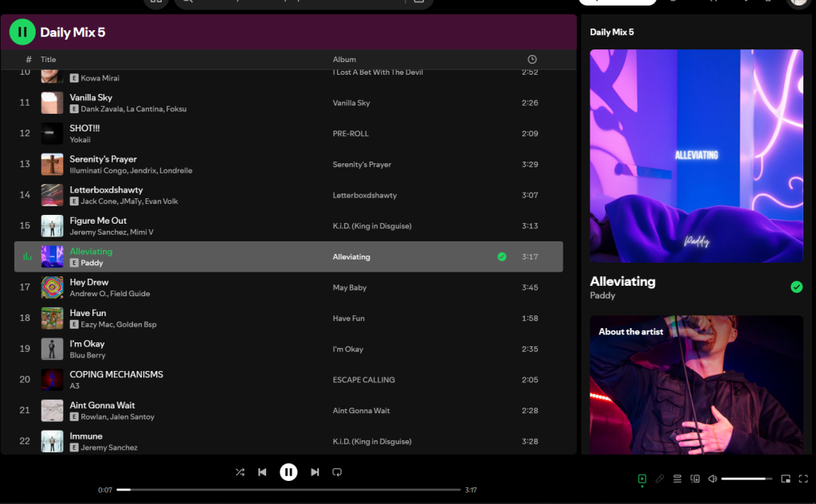
Task: Open artist Bluu Berry
Action: pos(88,355)
